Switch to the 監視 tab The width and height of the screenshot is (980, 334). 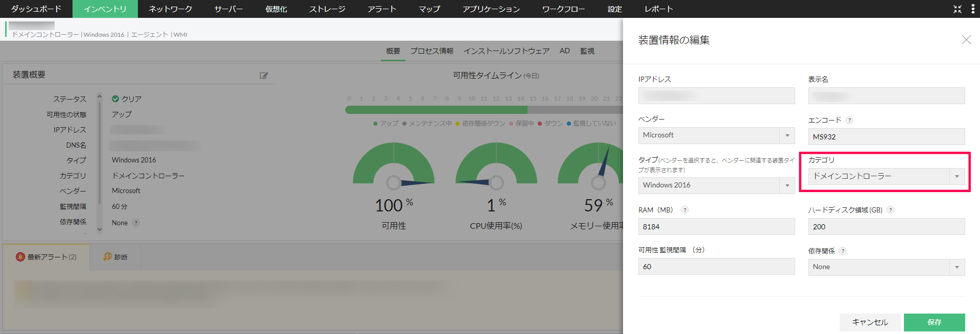coord(587,51)
